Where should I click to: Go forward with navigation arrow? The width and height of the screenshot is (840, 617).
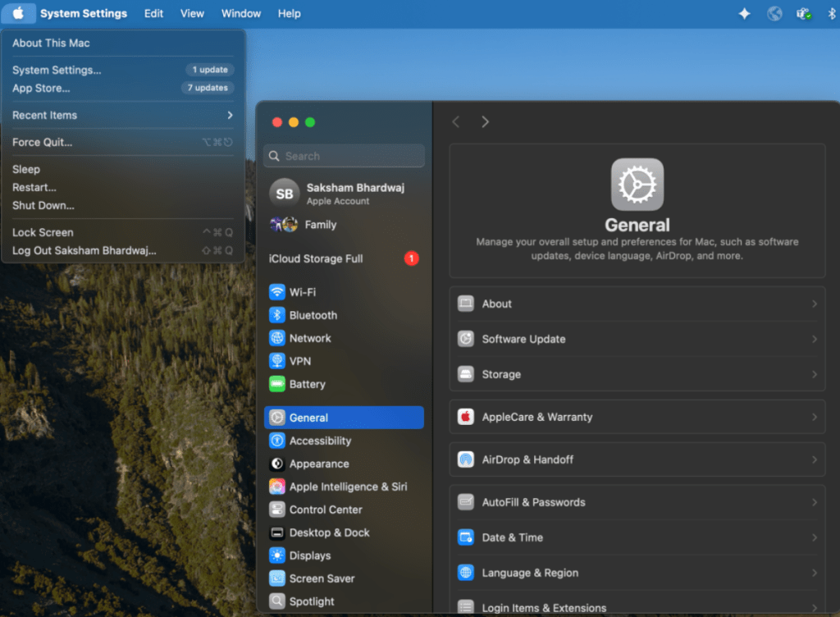tap(485, 121)
